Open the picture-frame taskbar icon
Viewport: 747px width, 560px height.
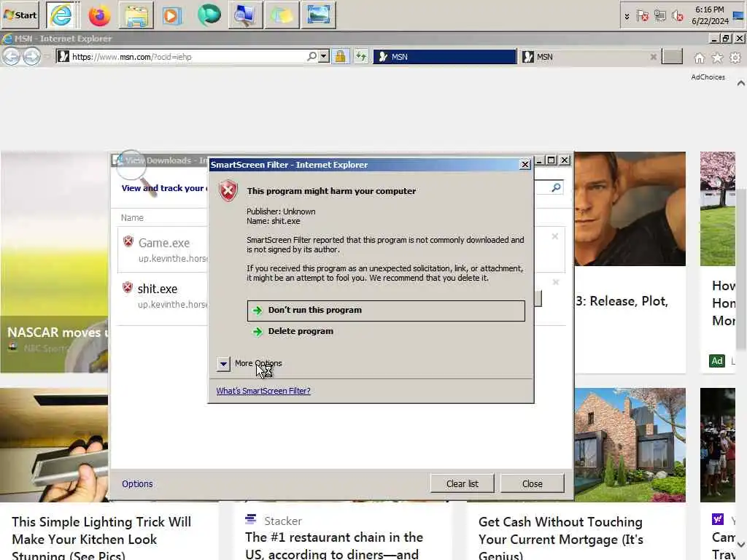(318, 15)
